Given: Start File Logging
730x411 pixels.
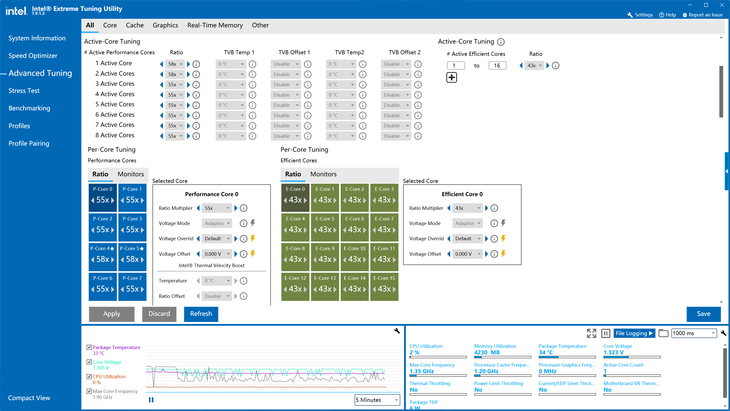Looking at the screenshot, I should pyautogui.click(x=634, y=333).
